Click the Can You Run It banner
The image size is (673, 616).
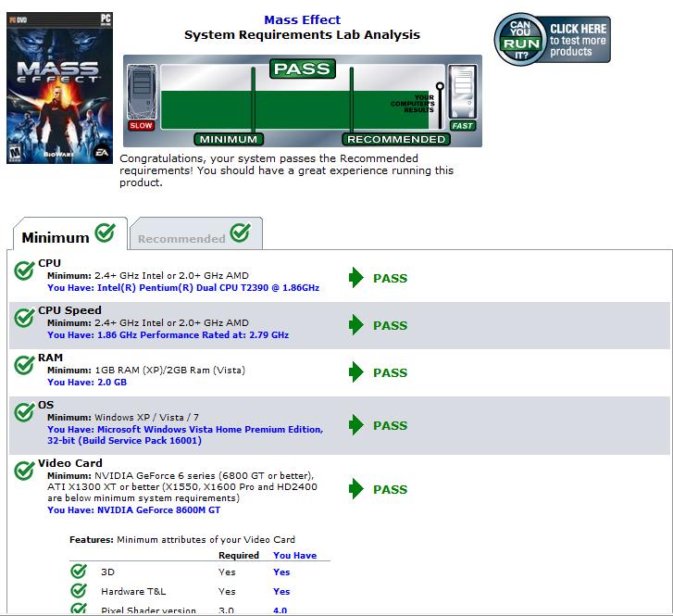[x=553, y=40]
